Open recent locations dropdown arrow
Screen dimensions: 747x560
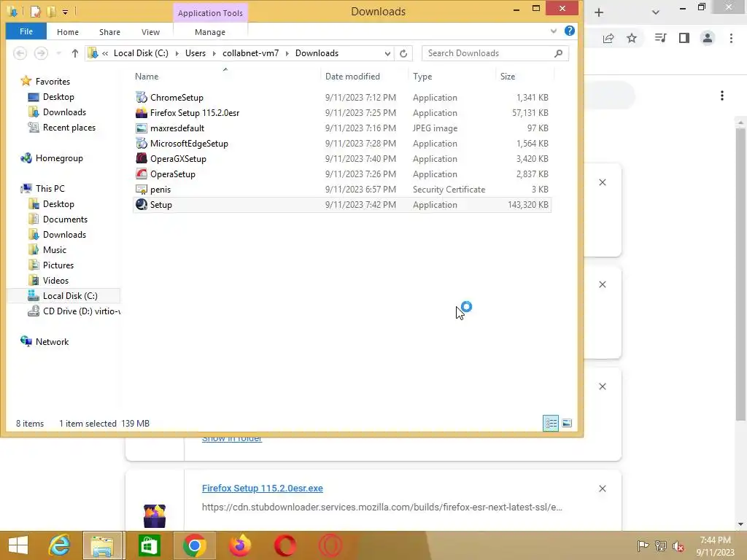58,53
